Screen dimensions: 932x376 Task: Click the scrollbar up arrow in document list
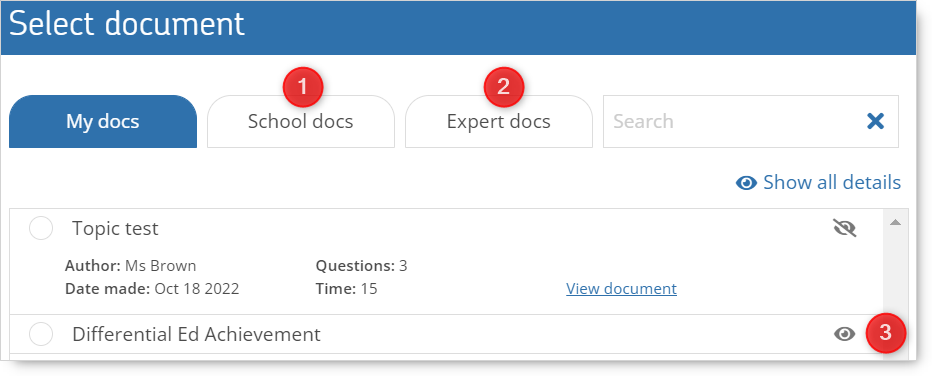(895, 222)
